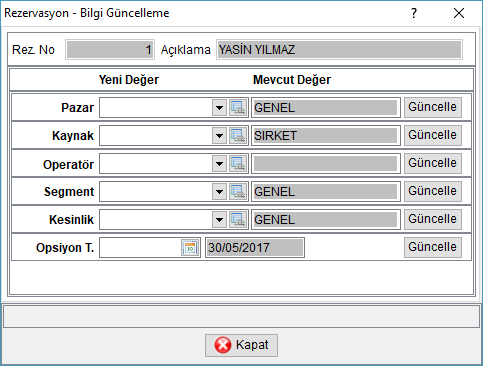Click current option date 30/05/2017
483x366 pixels.
point(255,248)
